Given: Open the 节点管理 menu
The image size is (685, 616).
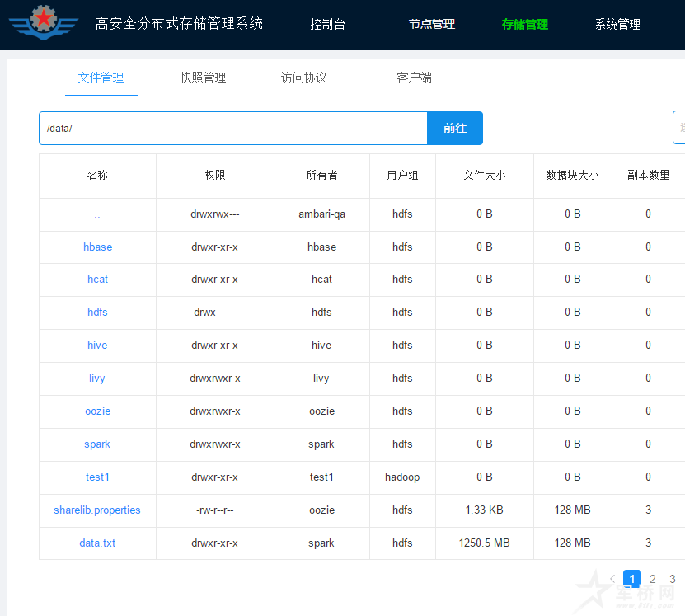Looking at the screenshot, I should [x=431, y=25].
